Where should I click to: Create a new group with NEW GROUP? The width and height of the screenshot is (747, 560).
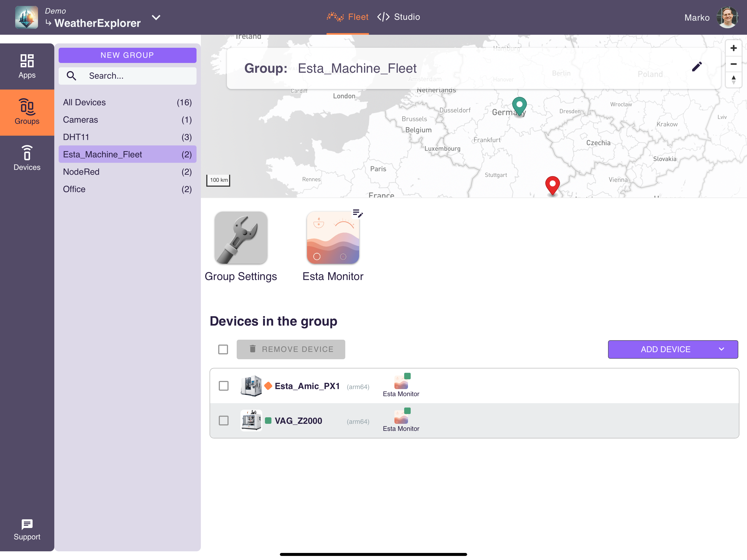[x=127, y=55]
